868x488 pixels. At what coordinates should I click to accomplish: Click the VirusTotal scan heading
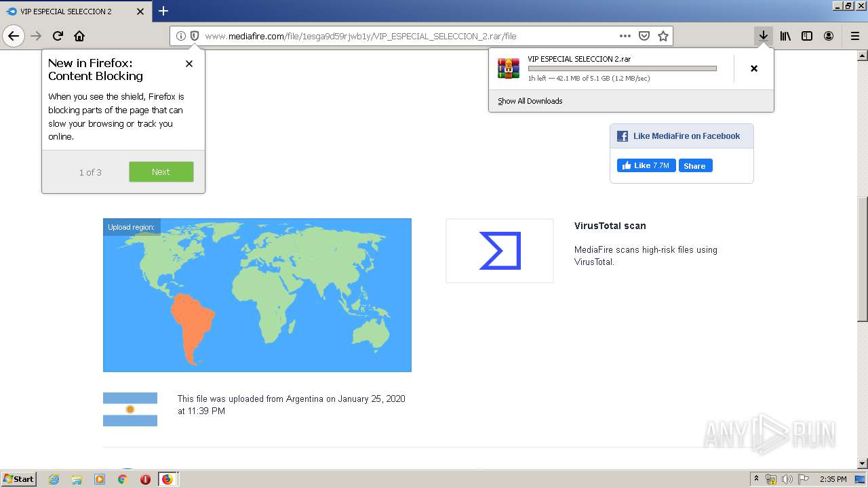[x=610, y=226]
